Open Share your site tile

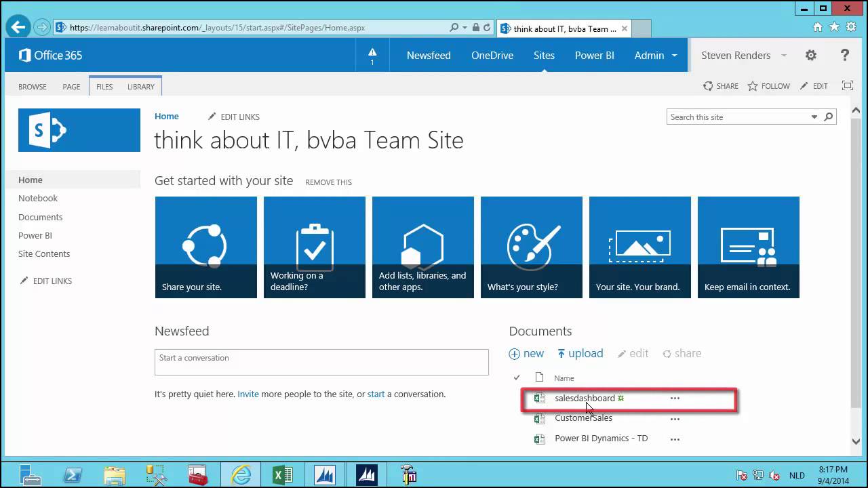(x=206, y=247)
